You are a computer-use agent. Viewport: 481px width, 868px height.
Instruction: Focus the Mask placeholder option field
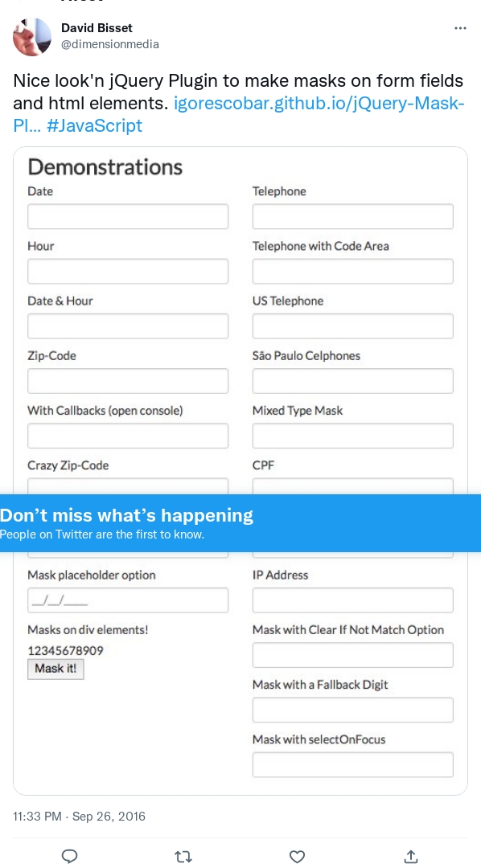pos(128,600)
